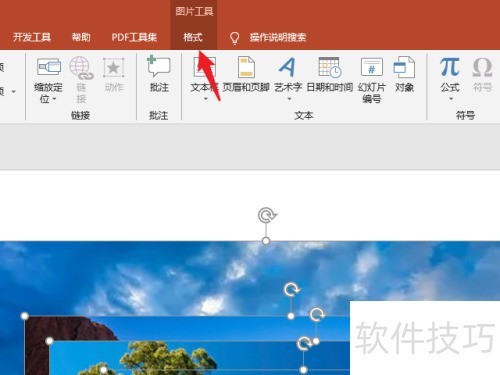Click the top-middle sizing handle of the sky picture
Image resolution: width=500 pixels, height=375 pixels.
266,241
